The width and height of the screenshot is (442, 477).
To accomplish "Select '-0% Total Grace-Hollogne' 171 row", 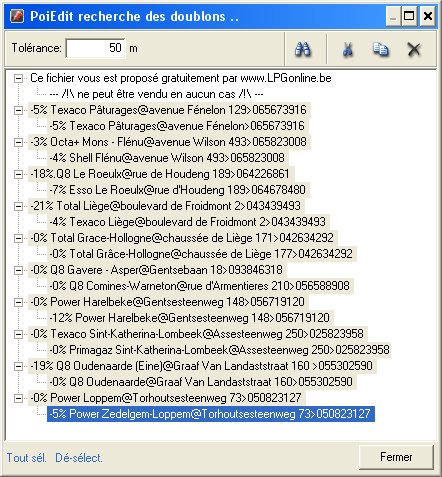I will (182, 238).
